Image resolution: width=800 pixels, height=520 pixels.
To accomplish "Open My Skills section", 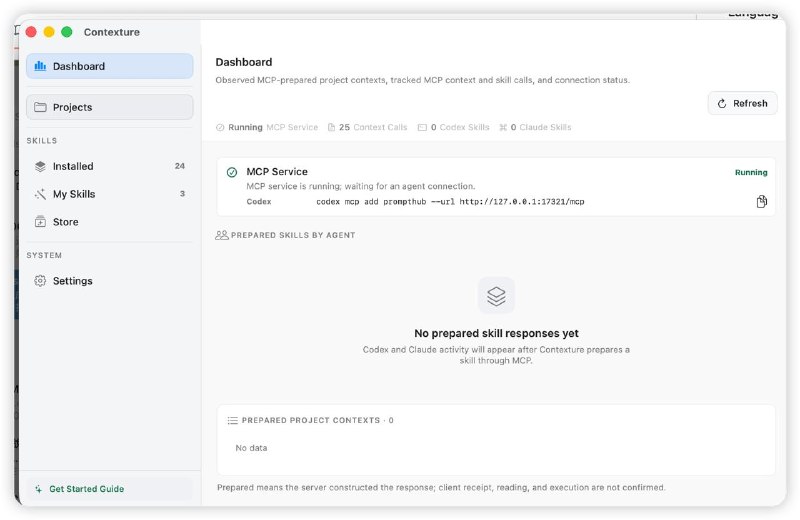I will [110, 194].
